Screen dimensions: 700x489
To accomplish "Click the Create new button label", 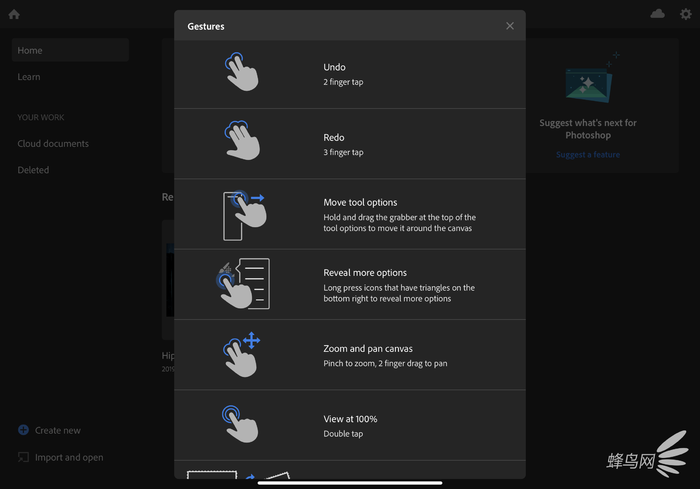I will [x=58, y=430].
